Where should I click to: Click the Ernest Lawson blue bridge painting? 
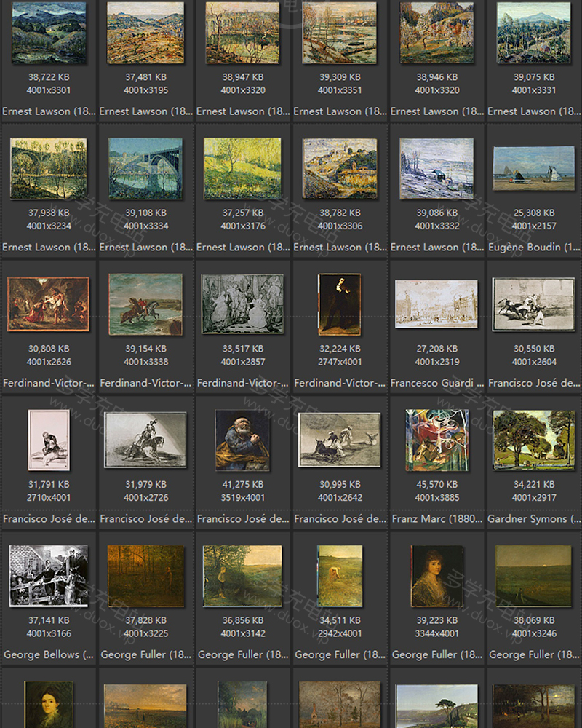coord(145,168)
